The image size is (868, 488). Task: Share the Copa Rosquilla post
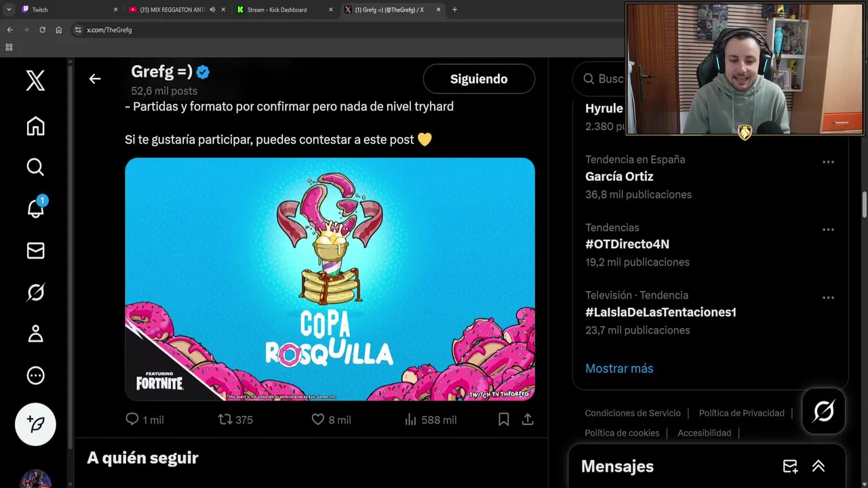(528, 420)
